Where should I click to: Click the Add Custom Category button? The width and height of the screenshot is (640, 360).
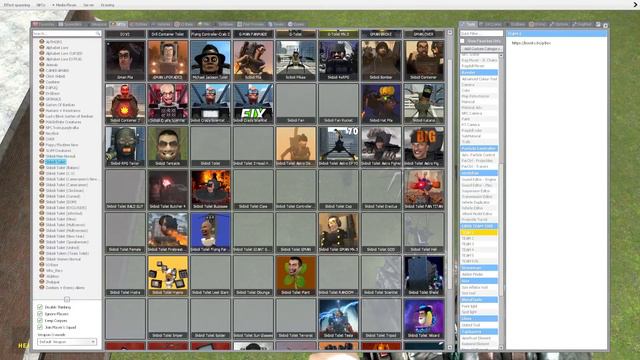(482, 49)
